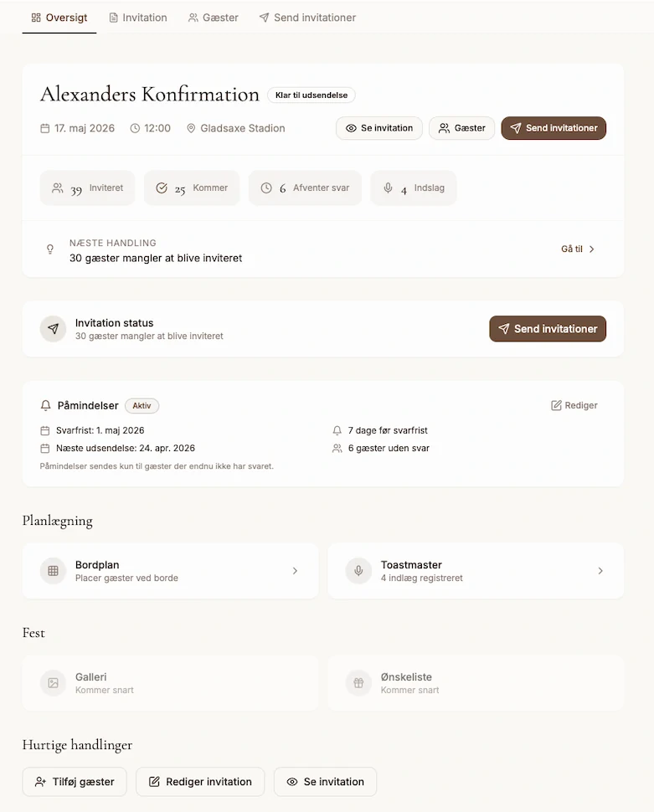Click Rediger to edit reminders
The height and width of the screenshot is (812, 654).
tap(574, 405)
